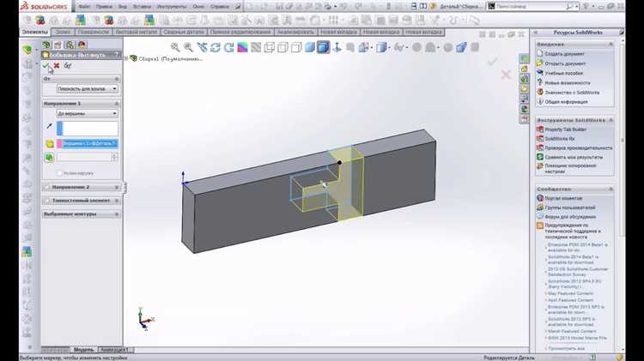Confirm the extrude with the green checkmark
The image size is (644, 361).
point(46,66)
